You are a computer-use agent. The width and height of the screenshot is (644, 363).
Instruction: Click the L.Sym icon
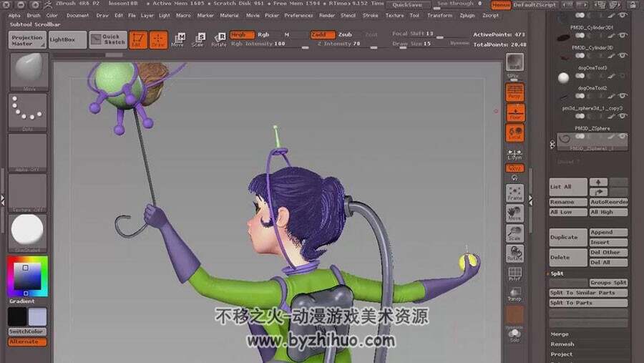(x=514, y=155)
